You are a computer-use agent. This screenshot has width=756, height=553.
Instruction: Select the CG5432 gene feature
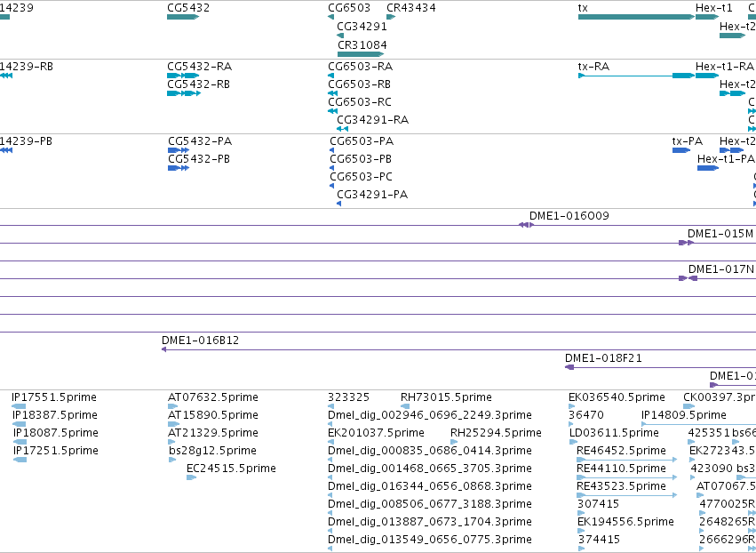(x=183, y=17)
